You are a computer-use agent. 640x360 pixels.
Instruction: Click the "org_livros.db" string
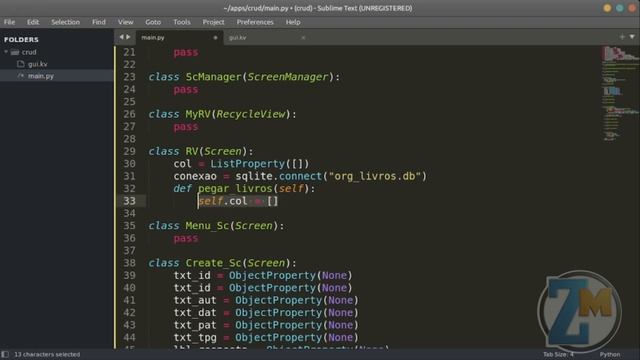point(375,176)
